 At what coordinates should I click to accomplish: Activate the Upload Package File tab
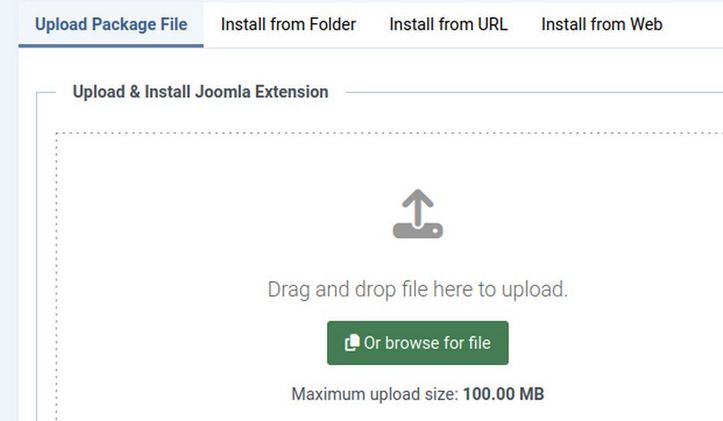[110, 24]
